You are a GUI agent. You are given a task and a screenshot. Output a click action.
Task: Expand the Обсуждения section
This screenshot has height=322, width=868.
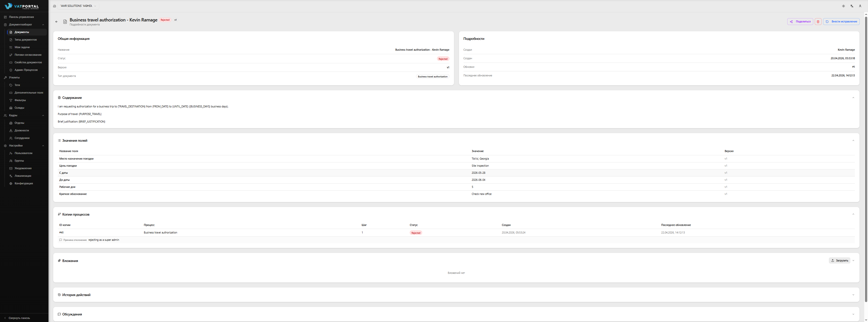pyautogui.click(x=853, y=314)
